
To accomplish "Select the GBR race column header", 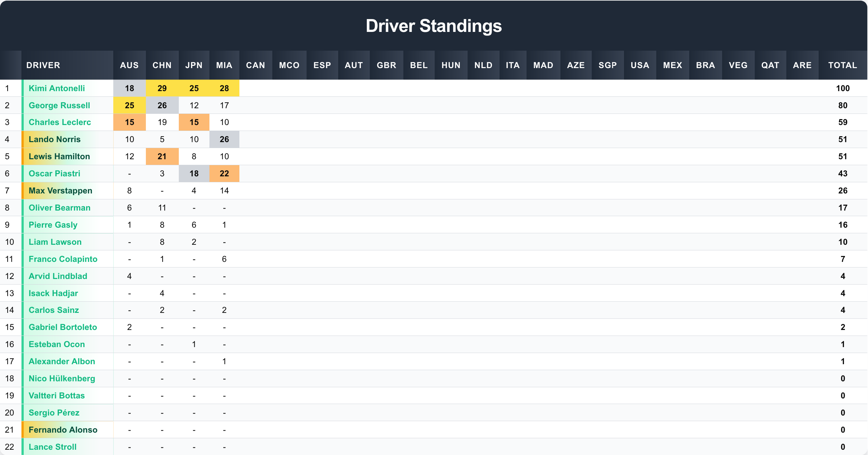I will point(387,65).
